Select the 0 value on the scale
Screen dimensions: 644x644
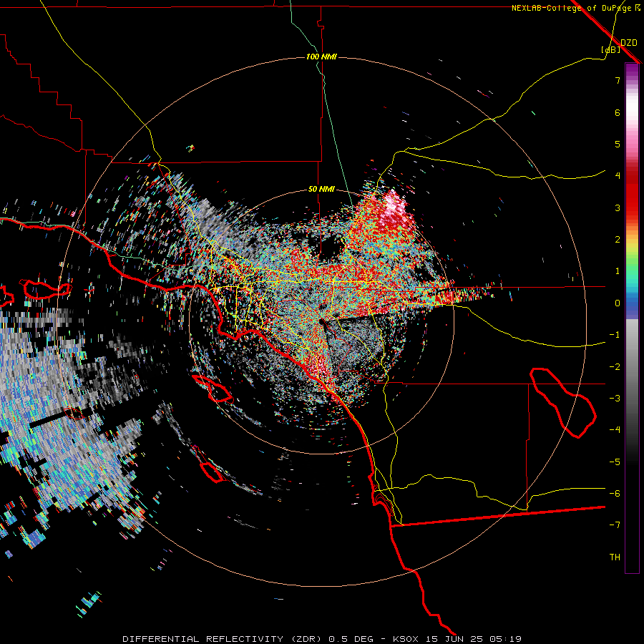tap(618, 303)
